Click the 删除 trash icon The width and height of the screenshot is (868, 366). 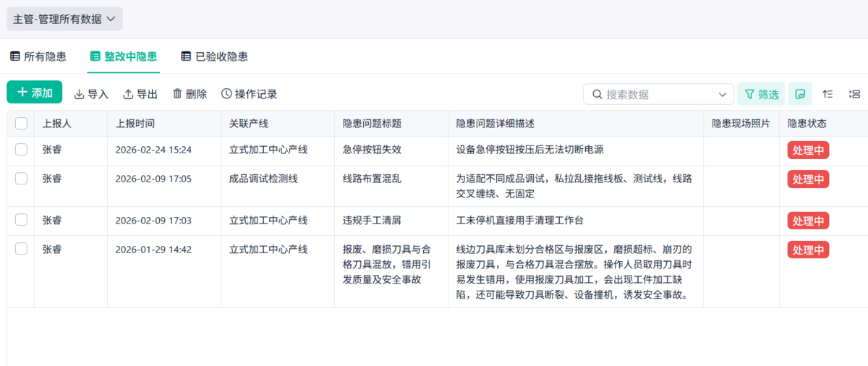177,94
